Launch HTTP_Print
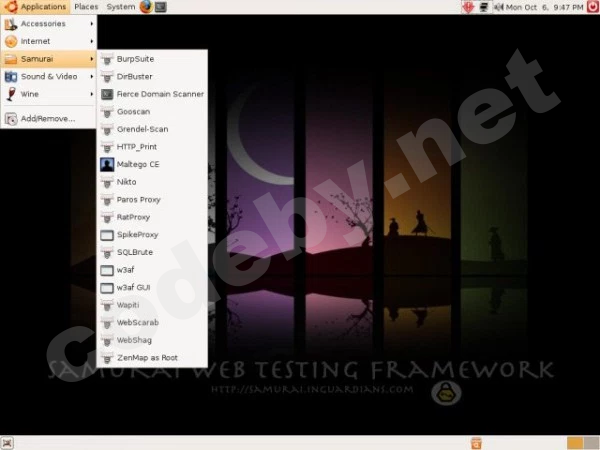The image size is (600, 450). [152, 147]
